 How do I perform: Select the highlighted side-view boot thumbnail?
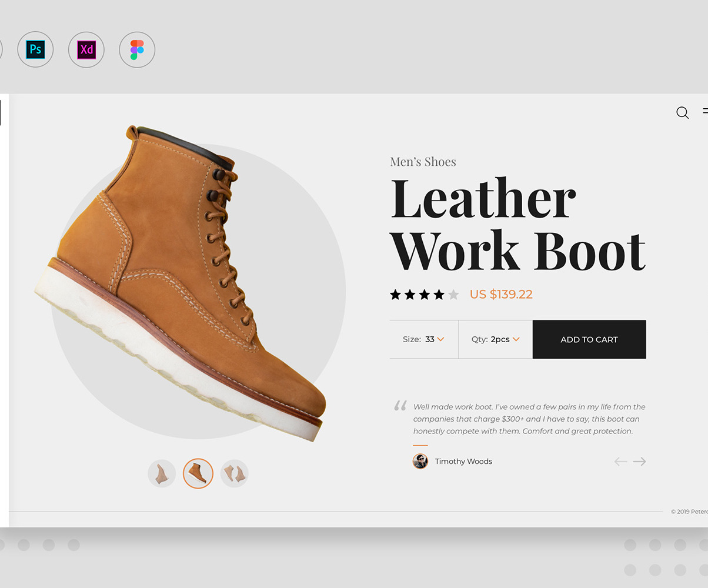coord(198,473)
